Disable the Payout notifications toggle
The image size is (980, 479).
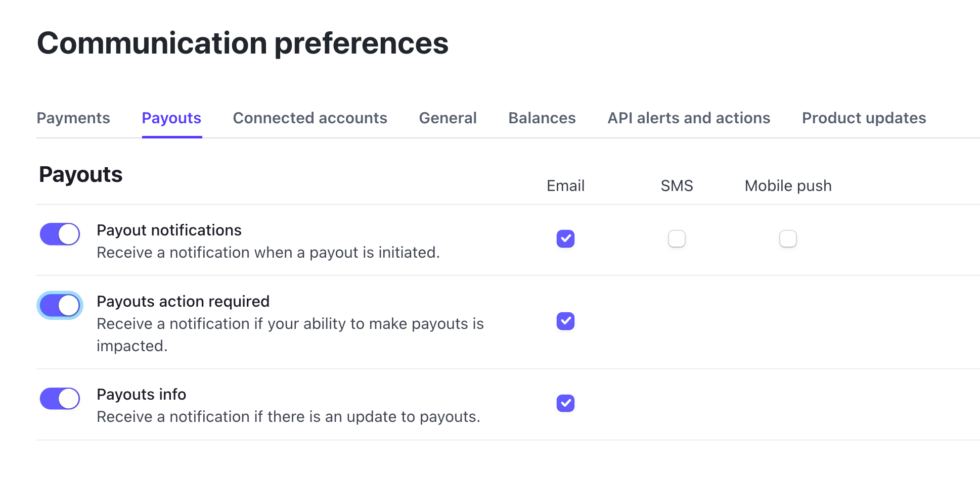60,234
